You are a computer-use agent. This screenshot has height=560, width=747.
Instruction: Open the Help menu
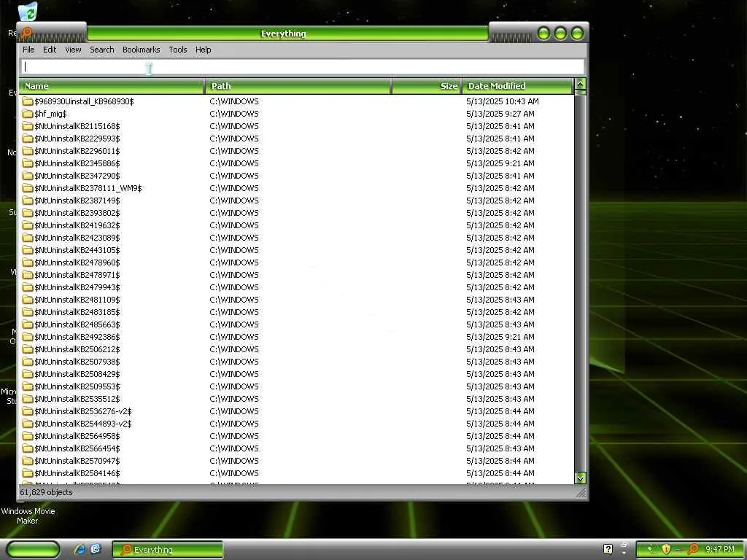coord(203,50)
